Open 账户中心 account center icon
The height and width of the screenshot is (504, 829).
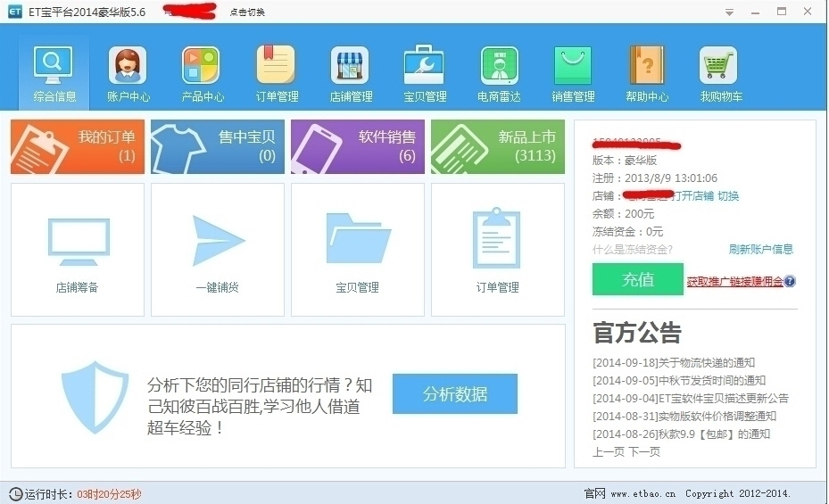pyautogui.click(x=128, y=65)
